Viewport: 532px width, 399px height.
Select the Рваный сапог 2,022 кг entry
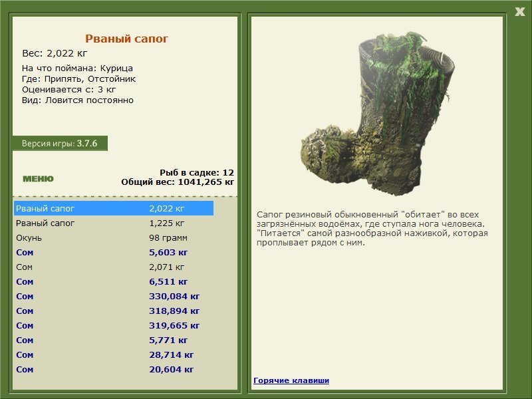click(x=114, y=208)
